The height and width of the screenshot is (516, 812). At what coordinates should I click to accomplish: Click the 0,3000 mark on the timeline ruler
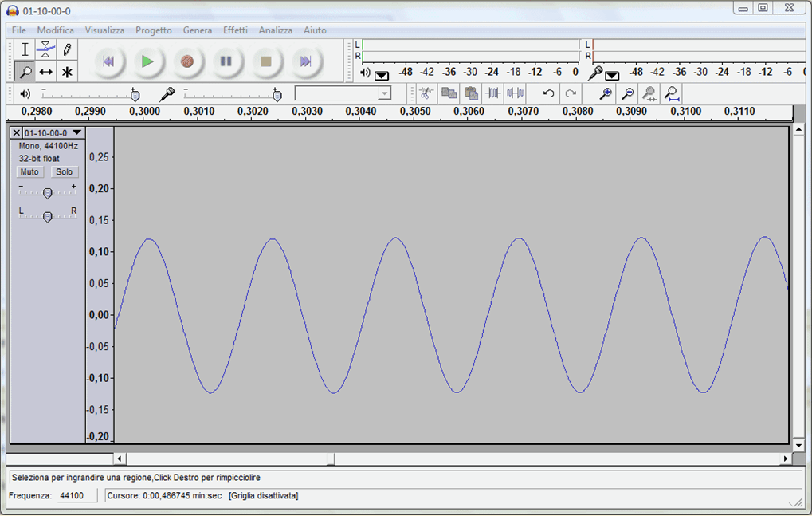click(x=144, y=112)
